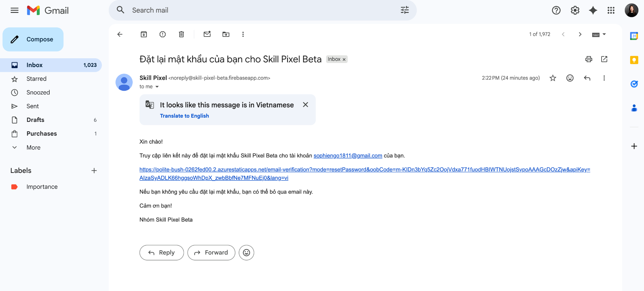Open Google Tasks side panel
The image size is (644, 291).
pos(634,84)
